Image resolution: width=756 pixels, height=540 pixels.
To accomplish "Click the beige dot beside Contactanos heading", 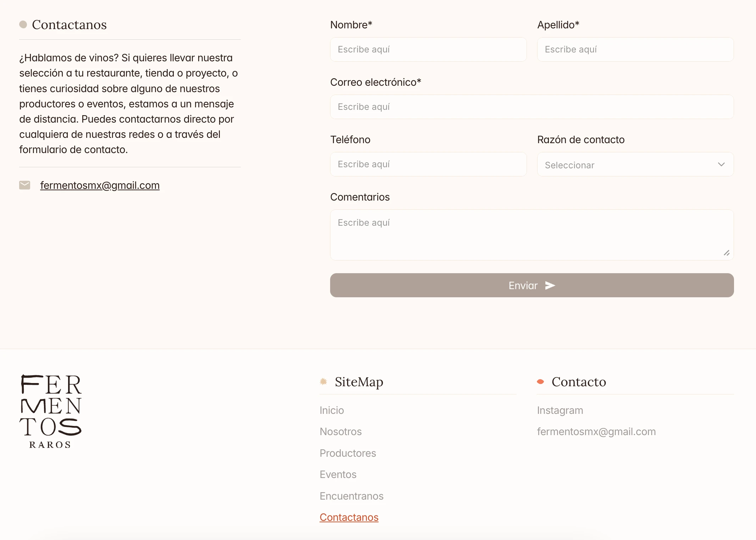I will pyautogui.click(x=23, y=24).
